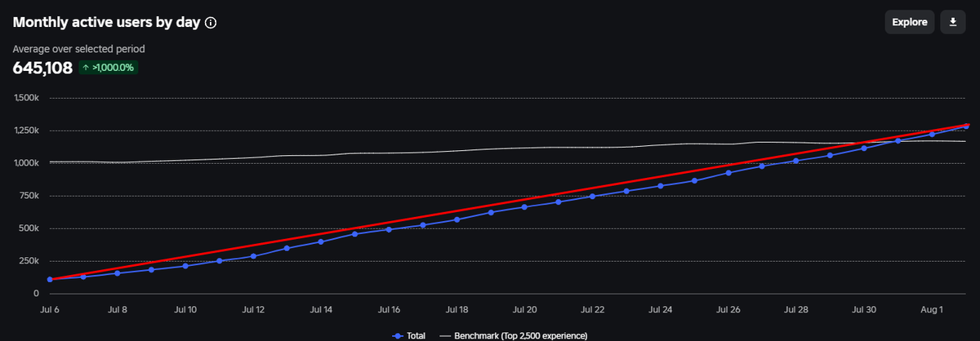Click the 0 y-axis label
Image resolution: width=980 pixels, height=341 pixels.
37,294
